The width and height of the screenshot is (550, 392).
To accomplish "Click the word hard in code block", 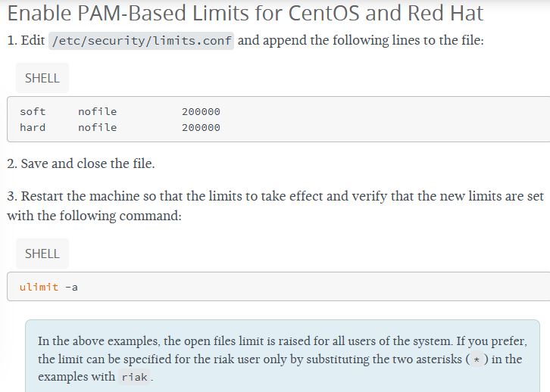I will (33, 127).
